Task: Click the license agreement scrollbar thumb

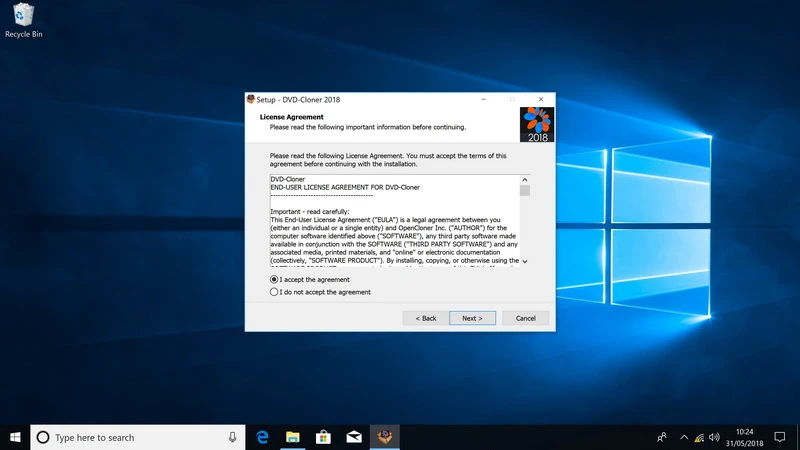Action: (524, 190)
